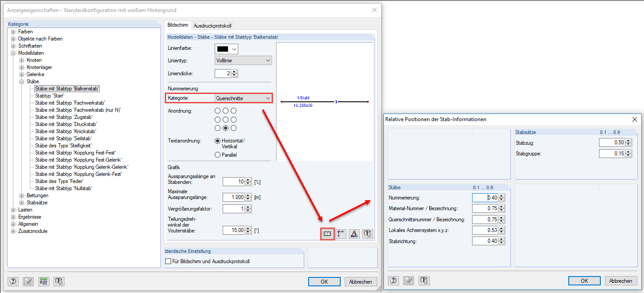The width and height of the screenshot is (644, 293).
Task: Select the tree item Stäbe mit Stabtyp 'Zugstab'
Action: [65, 117]
